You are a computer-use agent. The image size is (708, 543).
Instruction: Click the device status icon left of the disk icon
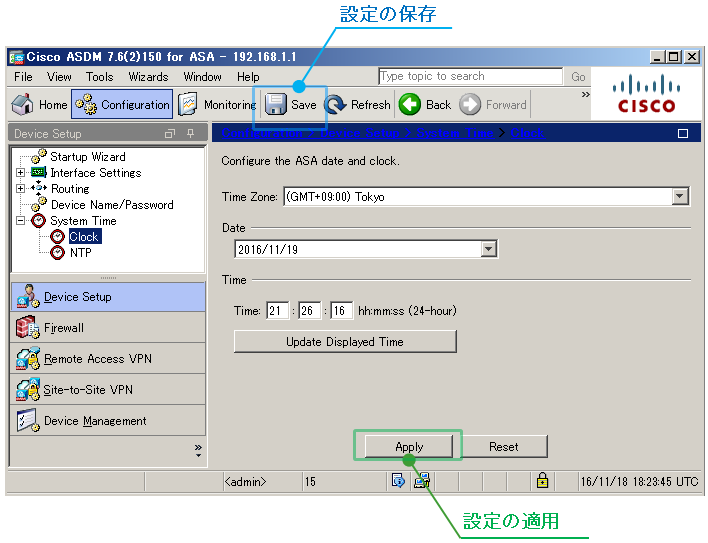click(398, 481)
